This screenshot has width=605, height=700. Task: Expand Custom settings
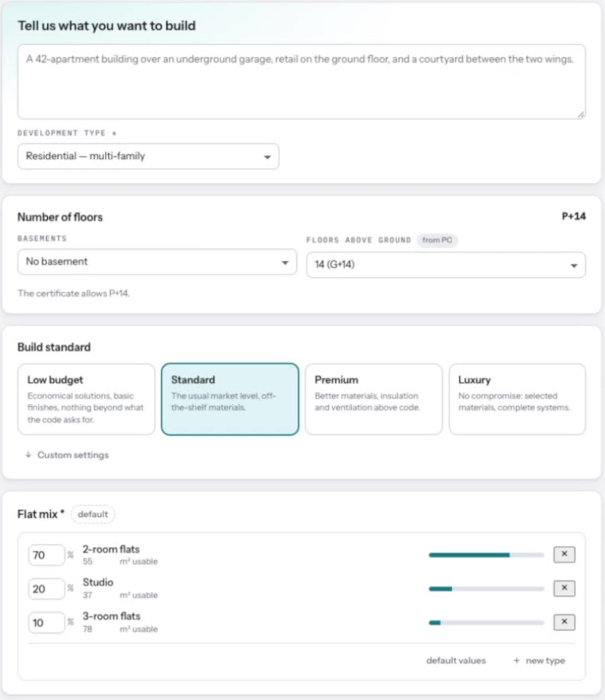67,455
